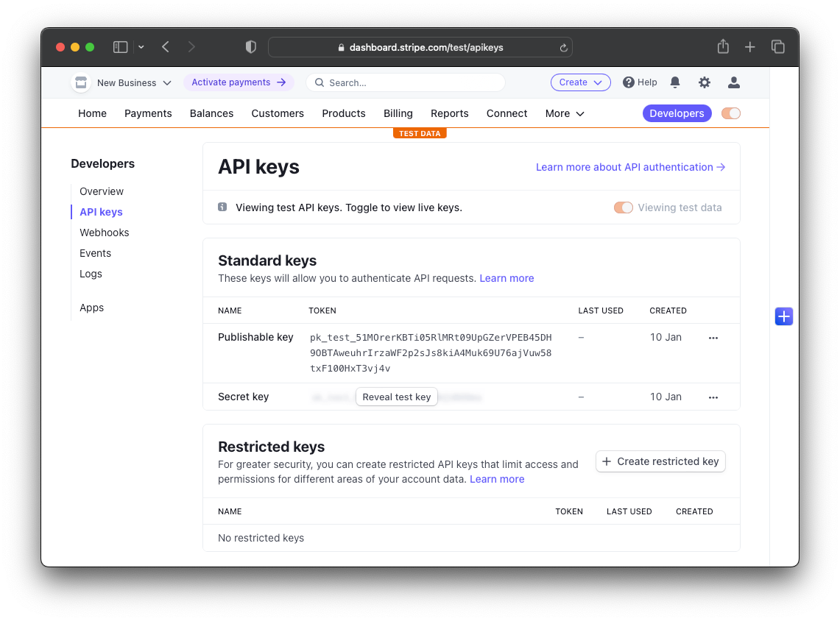Open a new tab with plus icon

pyautogui.click(x=750, y=47)
